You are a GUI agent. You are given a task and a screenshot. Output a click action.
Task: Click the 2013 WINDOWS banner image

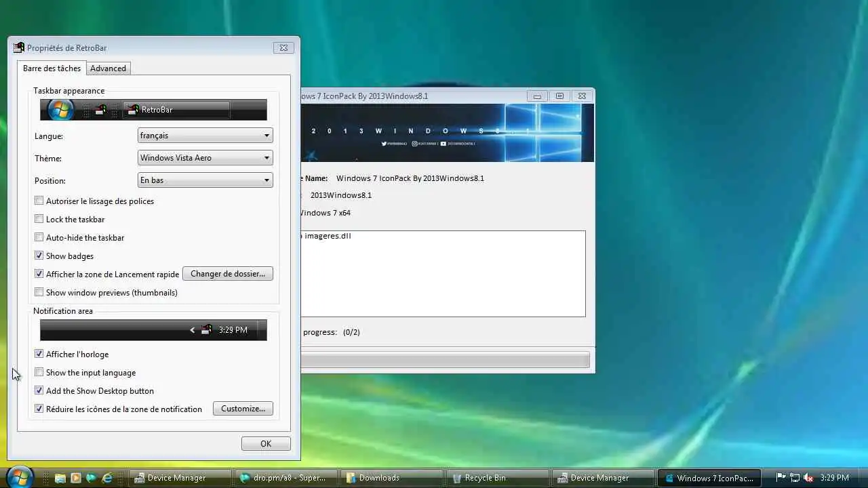[448, 133]
